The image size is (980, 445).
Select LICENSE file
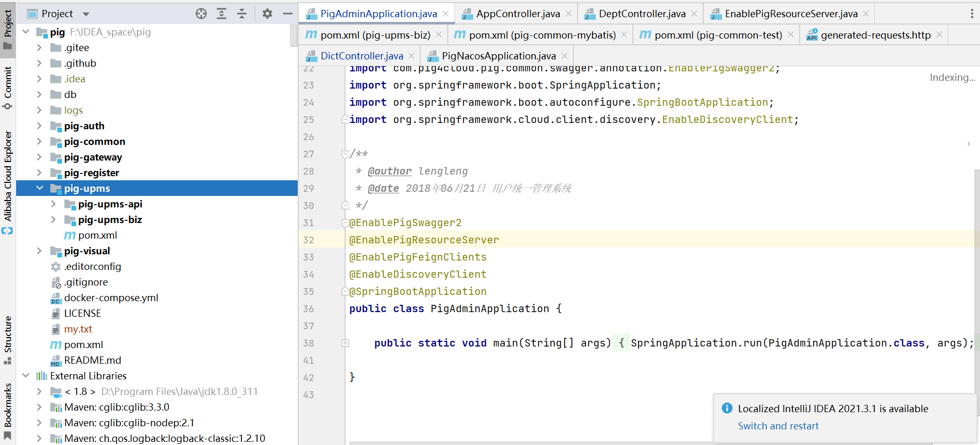tap(82, 313)
